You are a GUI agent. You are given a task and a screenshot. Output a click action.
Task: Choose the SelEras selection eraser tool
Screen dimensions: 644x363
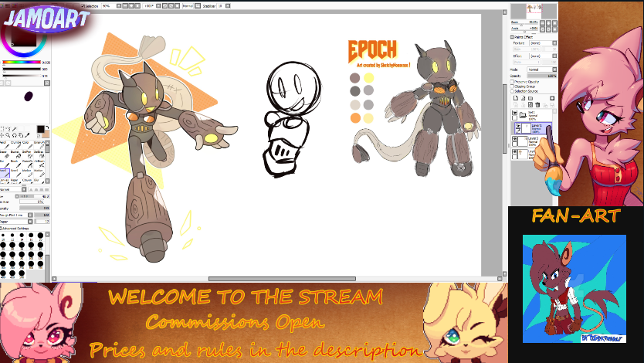(x=39, y=154)
